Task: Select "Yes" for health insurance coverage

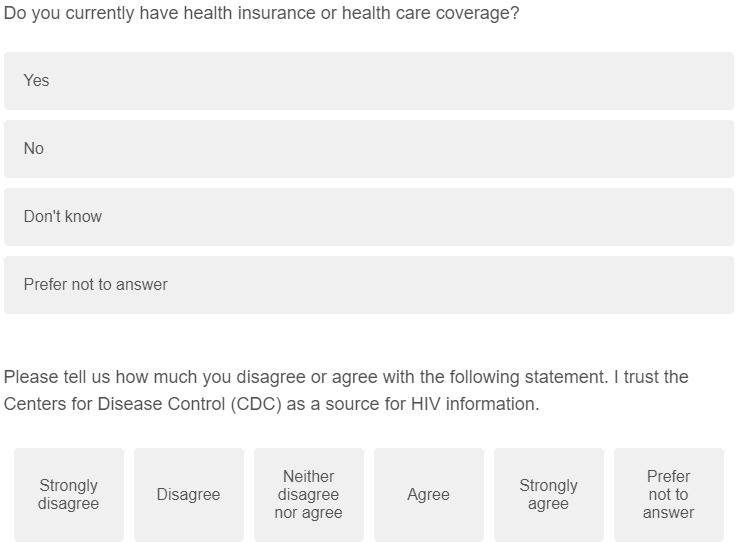Action: click(368, 81)
